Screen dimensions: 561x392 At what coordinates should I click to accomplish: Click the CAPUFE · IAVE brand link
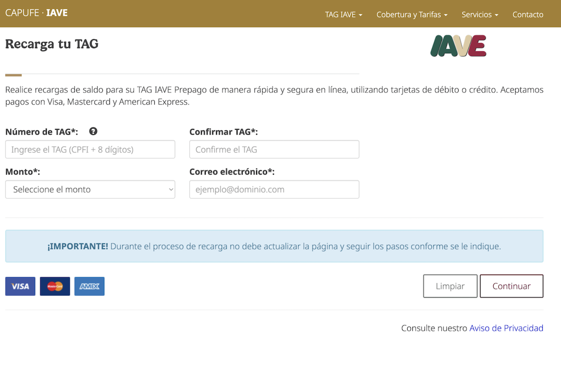pyautogui.click(x=36, y=13)
